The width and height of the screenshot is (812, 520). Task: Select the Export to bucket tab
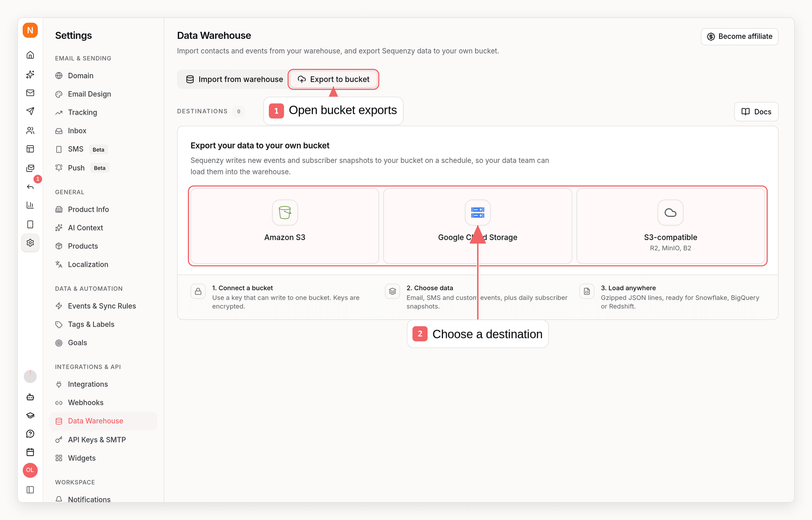click(333, 80)
